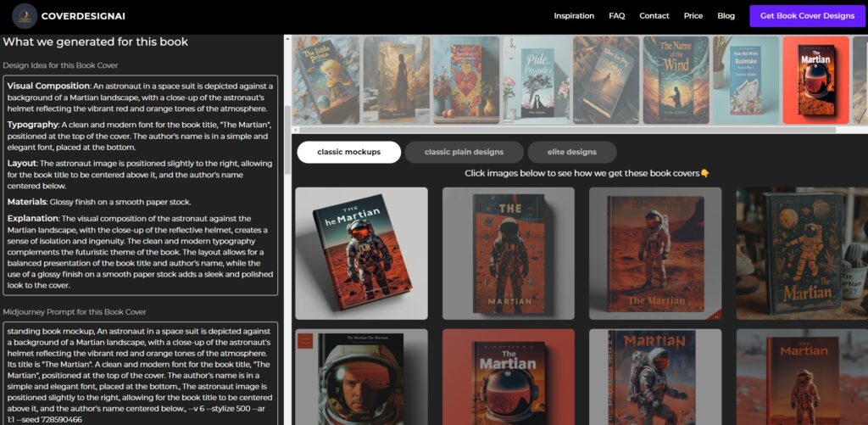Click 'What we generated for this book' heading

tap(95, 42)
